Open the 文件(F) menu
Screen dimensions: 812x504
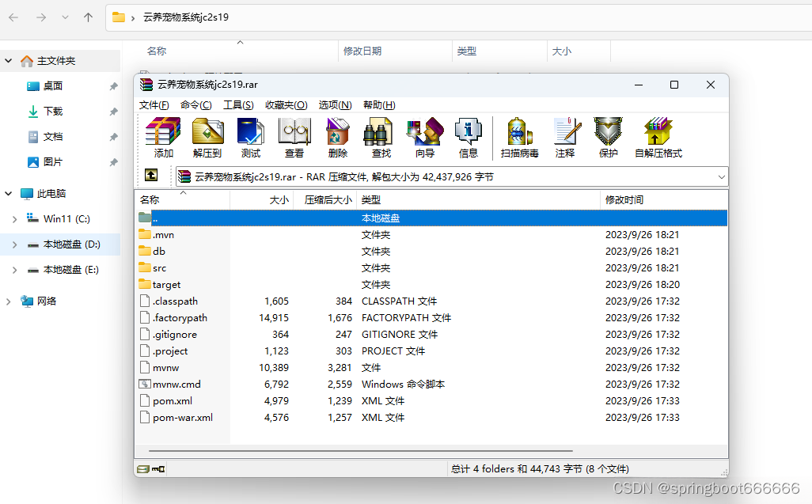coord(154,105)
